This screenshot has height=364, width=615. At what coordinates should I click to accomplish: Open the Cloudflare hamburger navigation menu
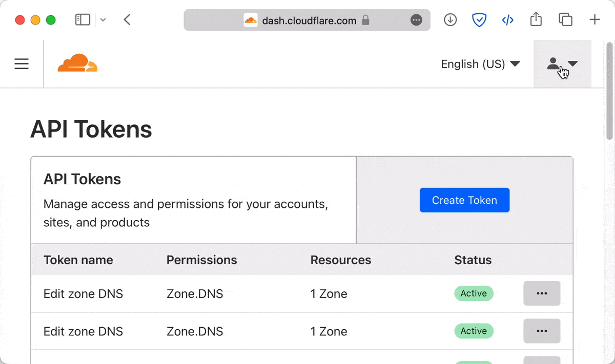pyautogui.click(x=22, y=64)
